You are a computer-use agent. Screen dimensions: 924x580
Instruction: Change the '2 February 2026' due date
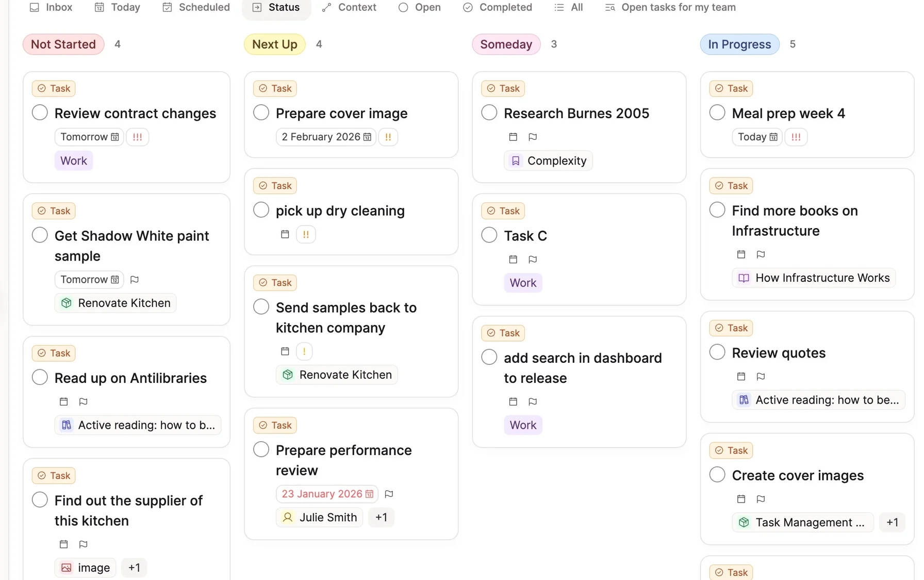[326, 137]
